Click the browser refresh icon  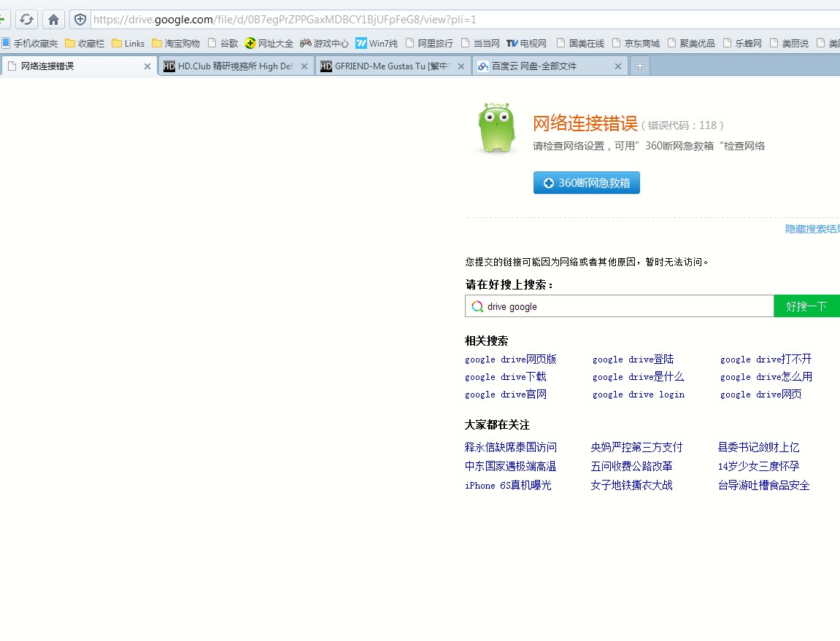click(x=26, y=20)
